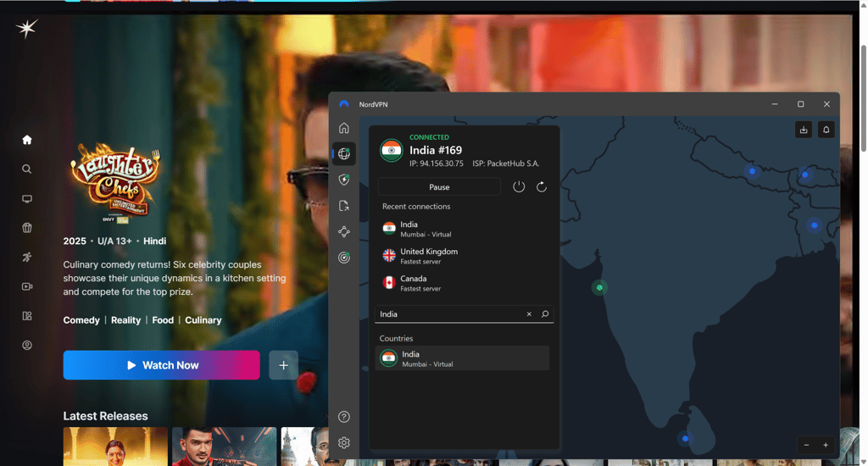
Task: Open the TV icon in sidebar
Action: (x=26, y=198)
